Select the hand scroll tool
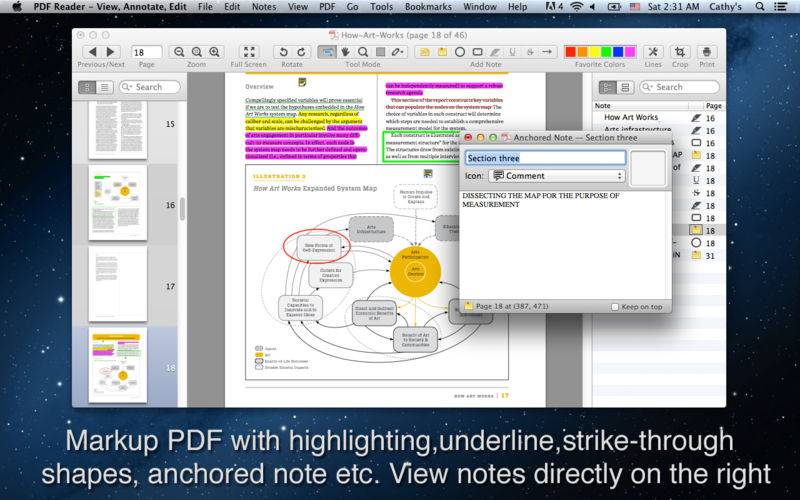This screenshot has height=500, width=800. pos(345,52)
